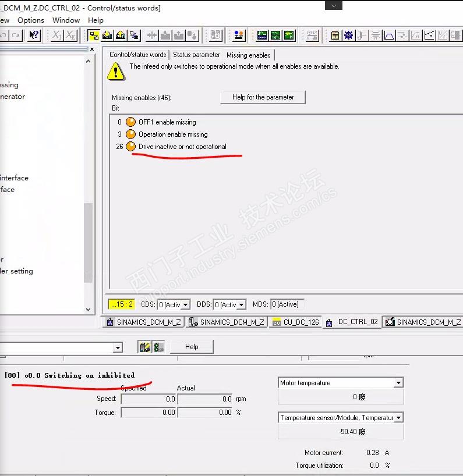The width and height of the screenshot is (463, 476).
Task: Open the Help menu
Action: [x=96, y=20]
